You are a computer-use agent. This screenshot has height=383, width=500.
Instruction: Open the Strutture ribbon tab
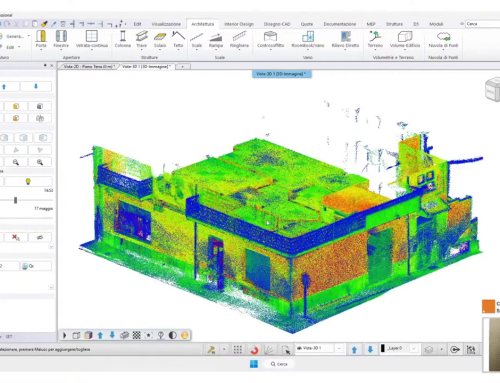394,24
